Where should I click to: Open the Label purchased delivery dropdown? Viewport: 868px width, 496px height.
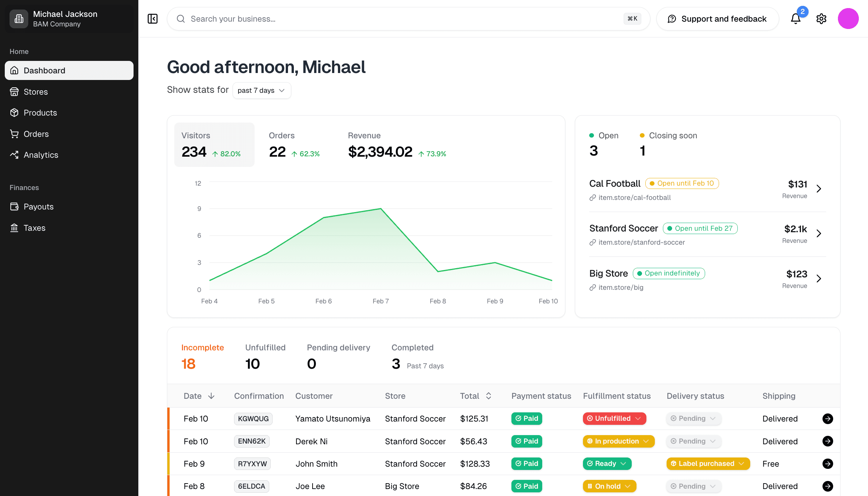point(708,464)
